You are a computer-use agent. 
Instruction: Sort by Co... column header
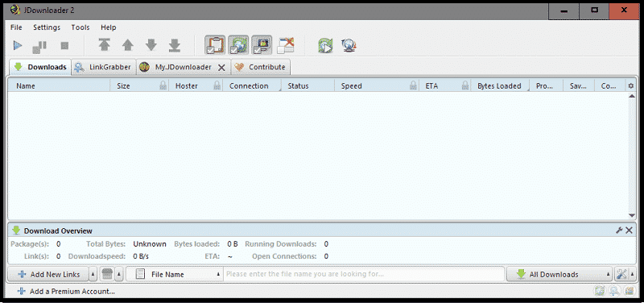coord(609,86)
